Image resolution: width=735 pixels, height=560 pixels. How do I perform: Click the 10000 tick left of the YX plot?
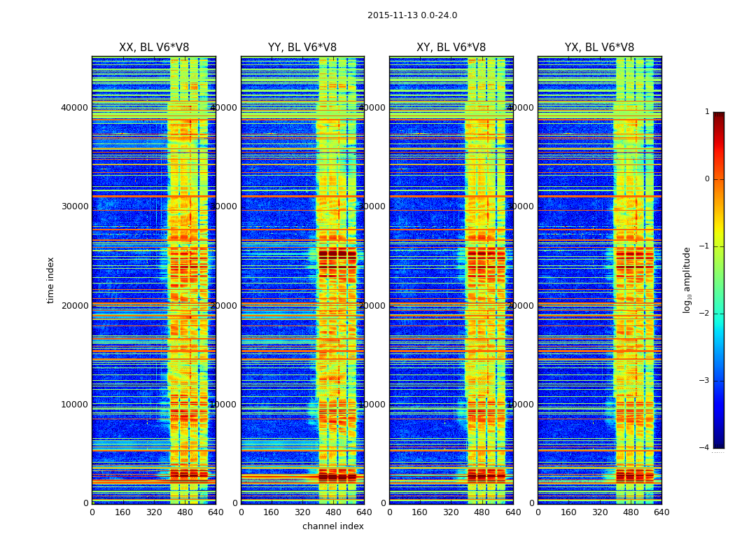click(520, 405)
